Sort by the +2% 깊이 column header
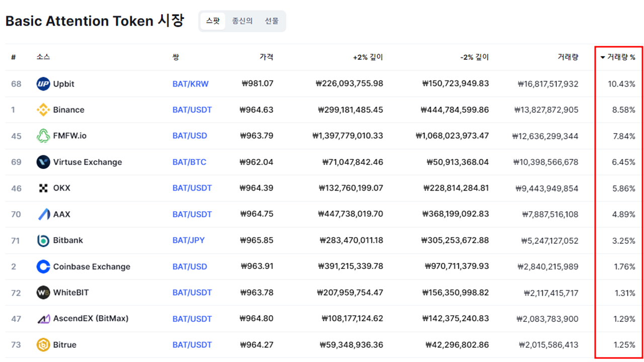The width and height of the screenshot is (644, 362). pos(368,57)
